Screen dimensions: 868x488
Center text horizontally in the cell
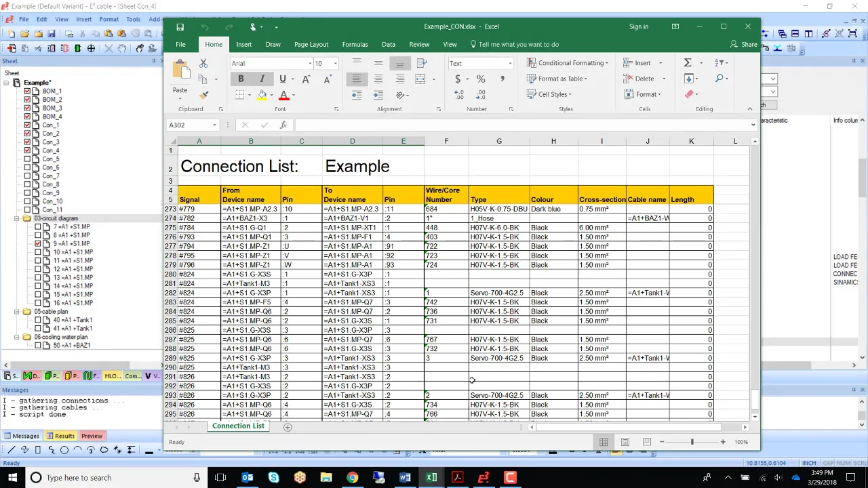[378, 79]
